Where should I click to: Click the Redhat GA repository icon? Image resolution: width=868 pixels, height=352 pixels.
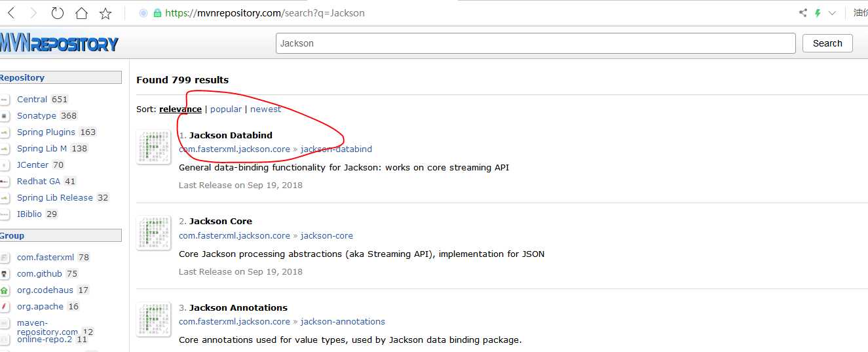(x=5, y=182)
